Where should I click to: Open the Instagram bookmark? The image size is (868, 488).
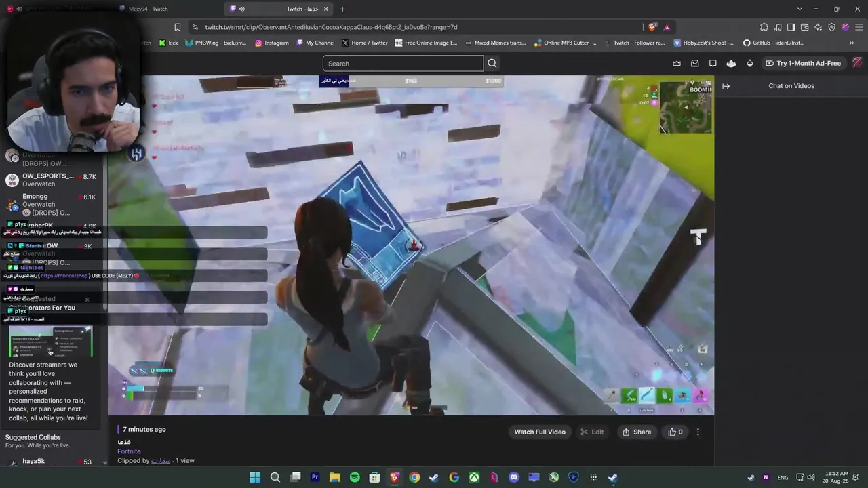(x=272, y=43)
